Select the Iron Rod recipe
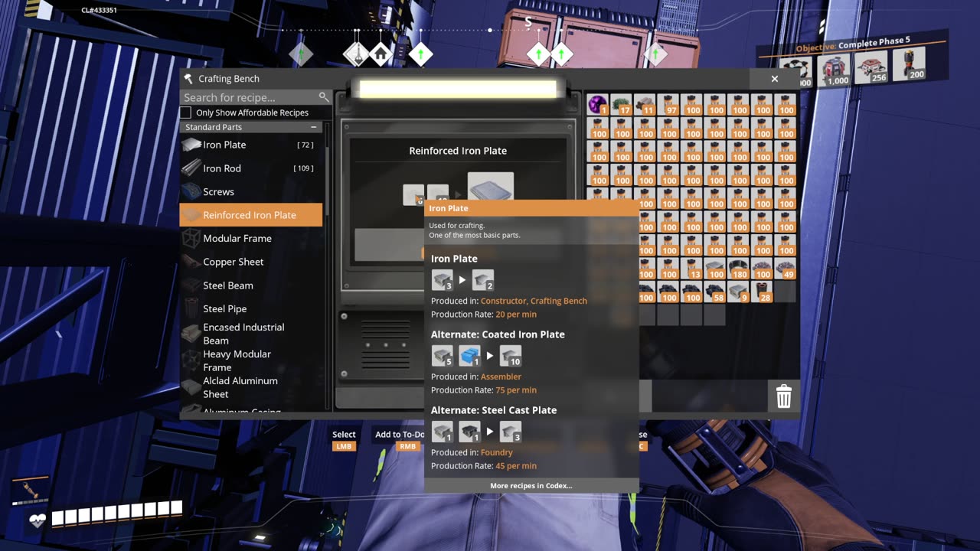 tap(250, 168)
